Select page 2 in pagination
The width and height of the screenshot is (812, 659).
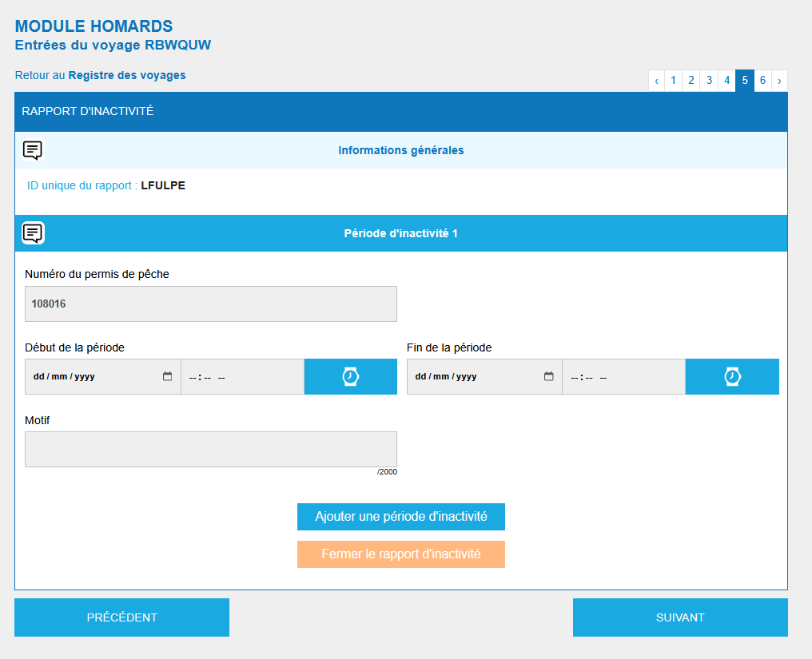[x=691, y=81]
